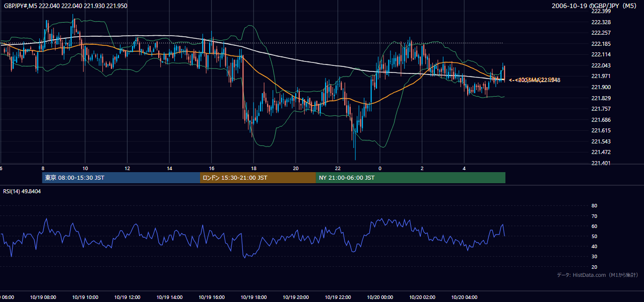Click price axis label 221.615

coord(601,130)
